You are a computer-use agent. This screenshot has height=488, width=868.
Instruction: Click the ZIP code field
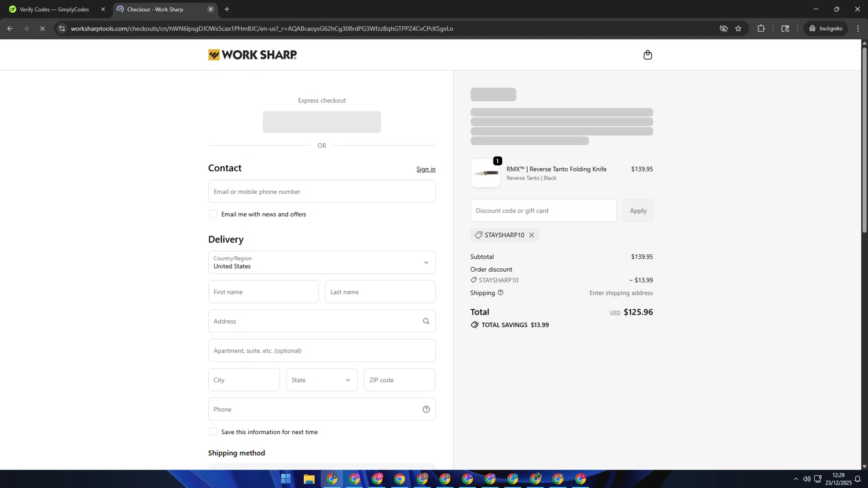399,380
